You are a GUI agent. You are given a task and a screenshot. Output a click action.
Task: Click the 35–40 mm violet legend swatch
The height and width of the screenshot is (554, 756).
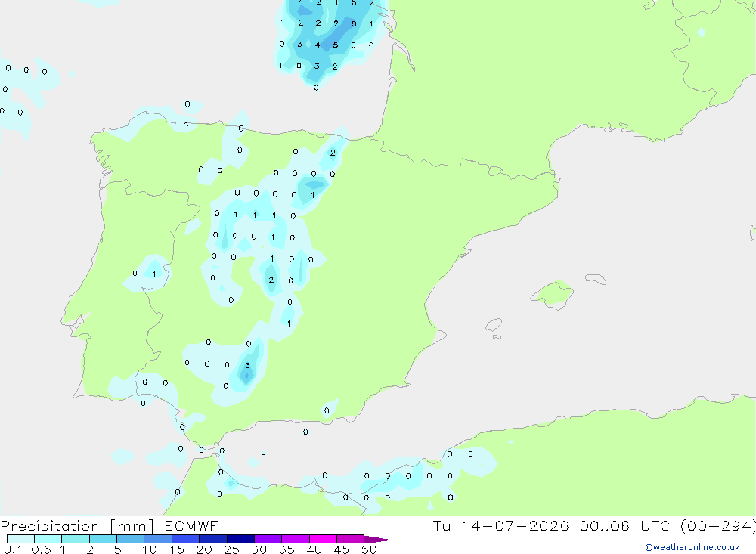click(x=295, y=539)
